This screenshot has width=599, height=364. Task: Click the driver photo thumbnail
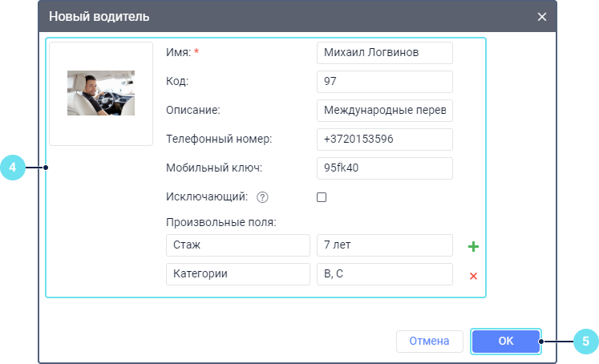(x=101, y=93)
